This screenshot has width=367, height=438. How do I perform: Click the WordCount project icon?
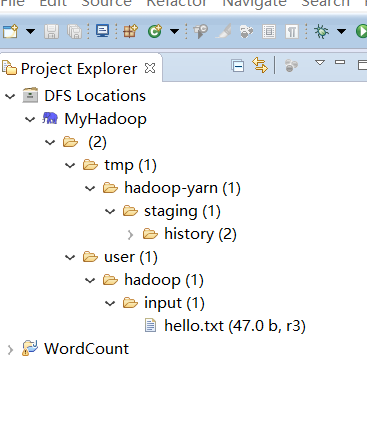tap(30, 348)
